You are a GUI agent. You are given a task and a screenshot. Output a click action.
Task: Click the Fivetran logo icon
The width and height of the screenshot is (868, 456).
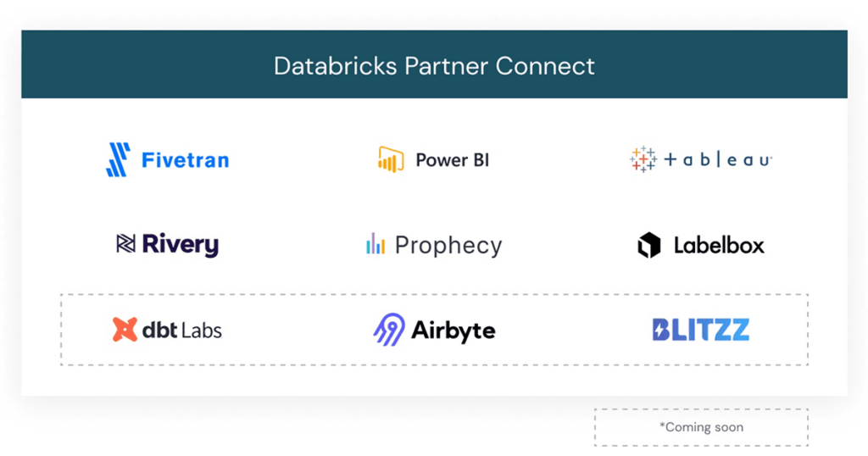[x=118, y=159]
